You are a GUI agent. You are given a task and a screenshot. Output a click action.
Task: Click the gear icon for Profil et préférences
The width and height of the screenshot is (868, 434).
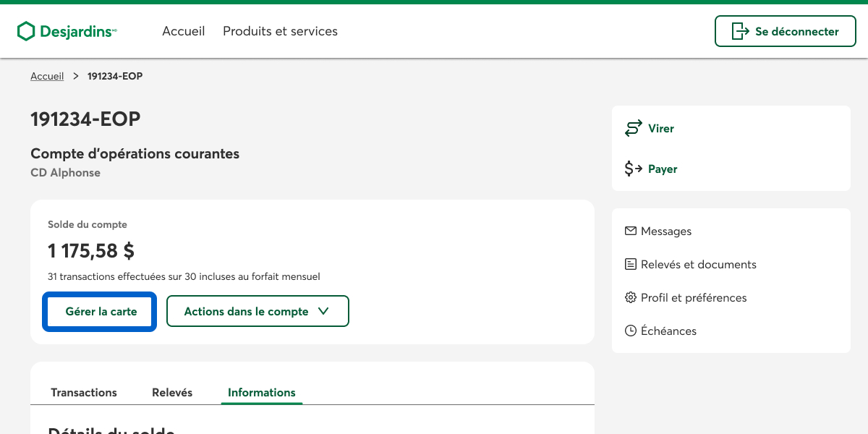[631, 298]
